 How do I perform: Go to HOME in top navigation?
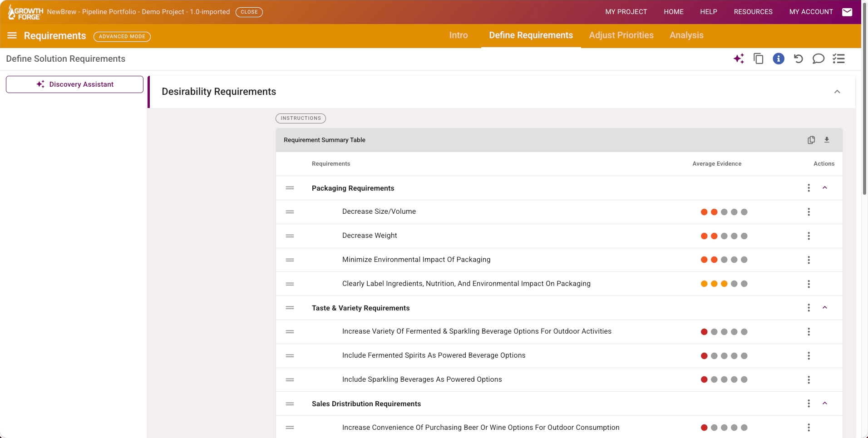(674, 12)
